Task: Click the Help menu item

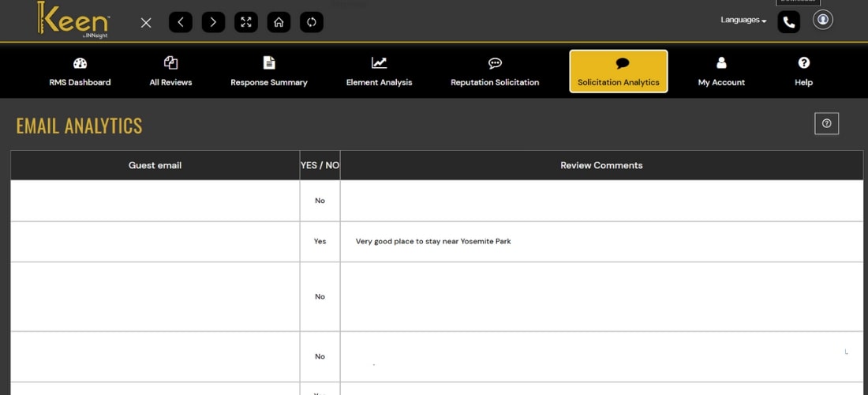Action: [803, 71]
